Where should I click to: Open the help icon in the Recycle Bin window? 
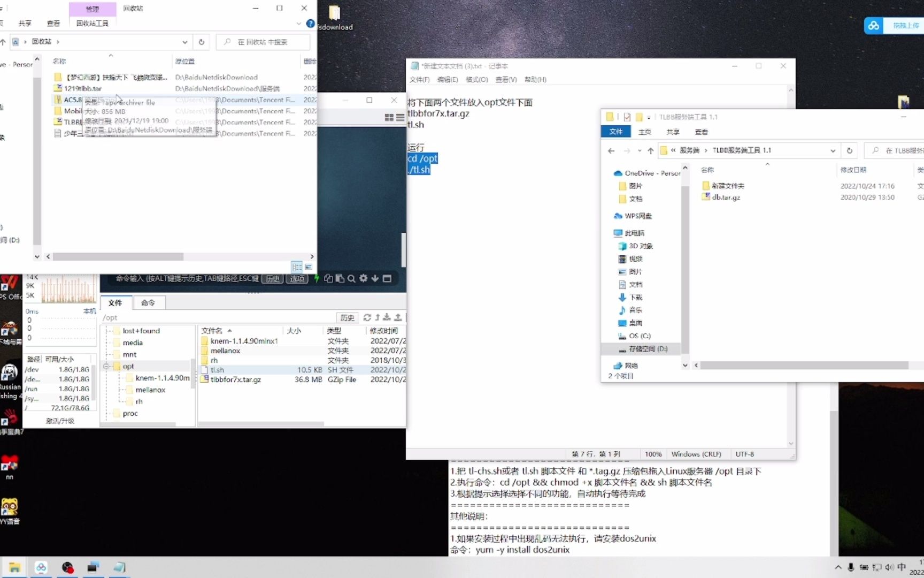[x=310, y=24]
